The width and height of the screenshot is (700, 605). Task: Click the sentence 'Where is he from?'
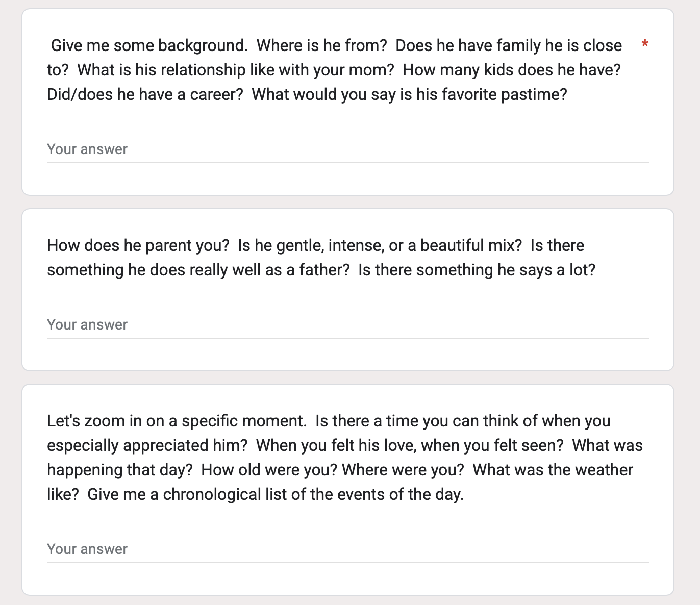(322, 45)
